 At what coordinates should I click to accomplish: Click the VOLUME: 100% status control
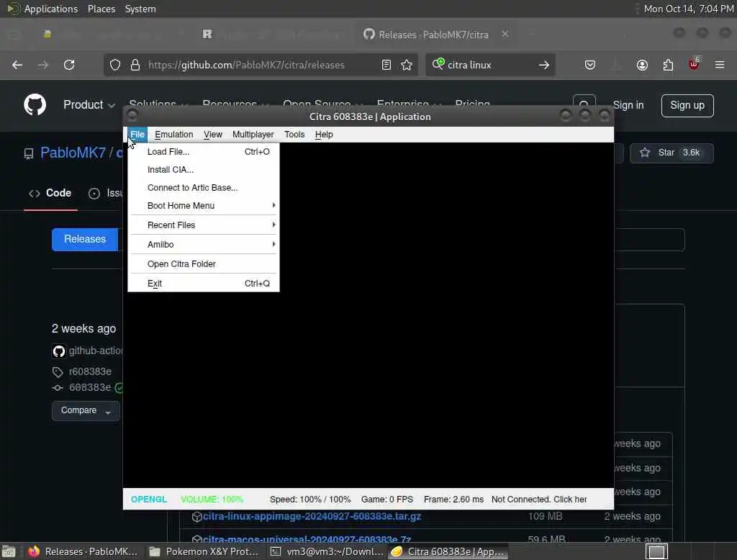coord(212,500)
